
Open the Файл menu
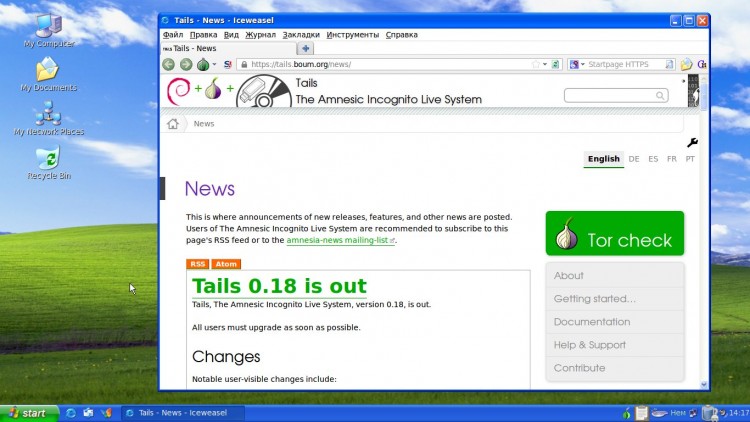pos(173,34)
